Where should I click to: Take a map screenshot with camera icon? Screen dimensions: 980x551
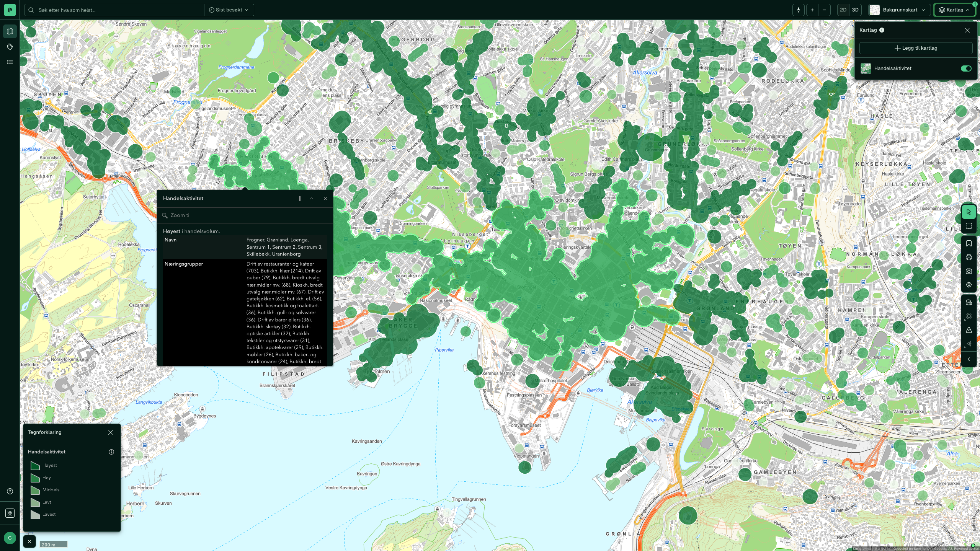point(969,271)
